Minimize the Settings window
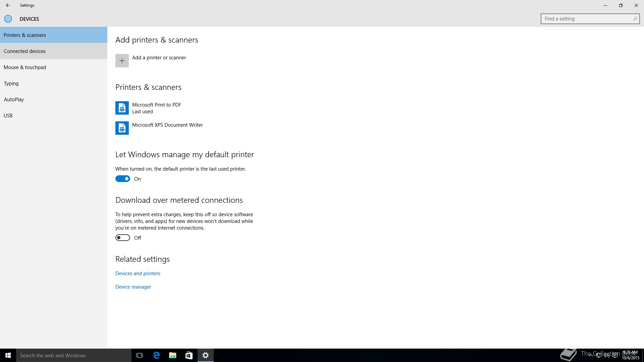This screenshot has width=644, height=362. click(605, 5)
